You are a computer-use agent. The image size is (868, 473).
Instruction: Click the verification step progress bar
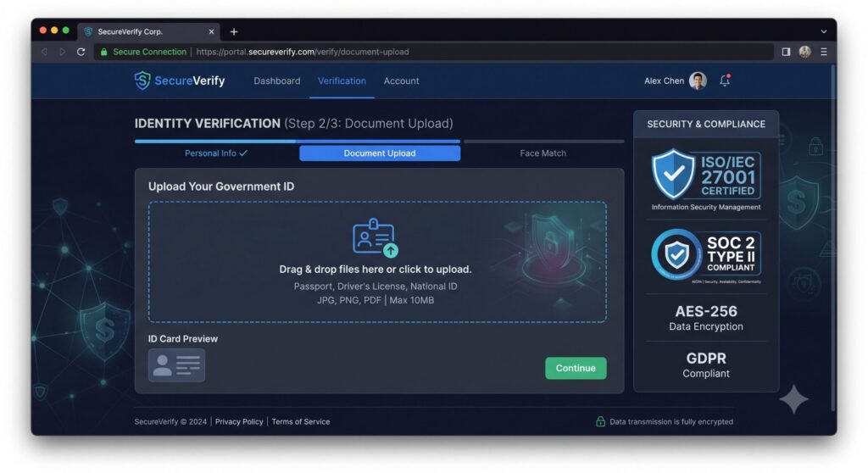(379, 142)
